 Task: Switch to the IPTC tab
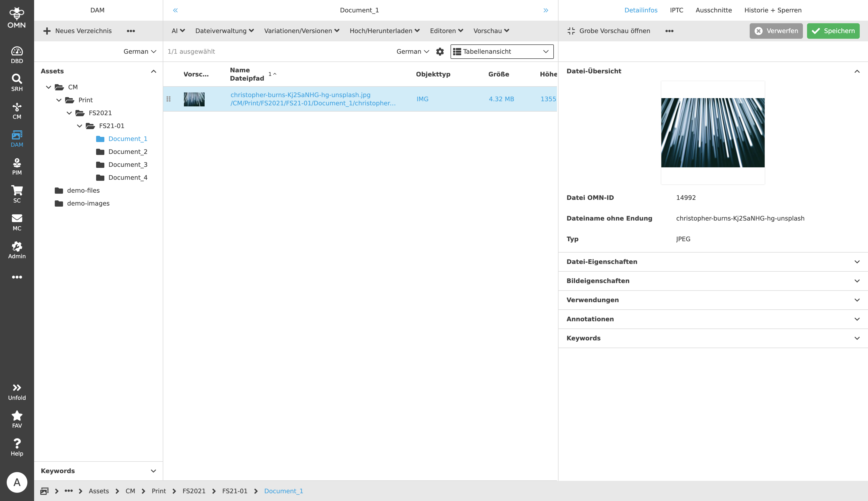click(x=676, y=10)
